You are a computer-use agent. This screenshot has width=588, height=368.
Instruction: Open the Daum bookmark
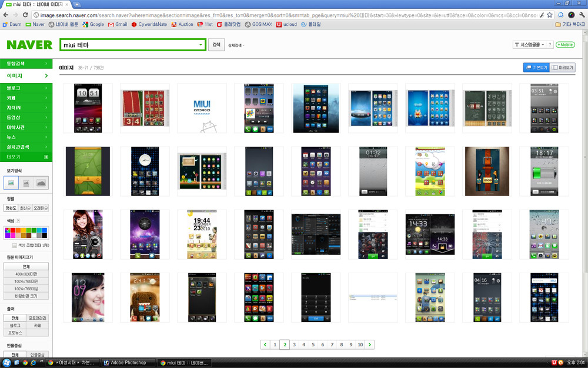click(12, 24)
